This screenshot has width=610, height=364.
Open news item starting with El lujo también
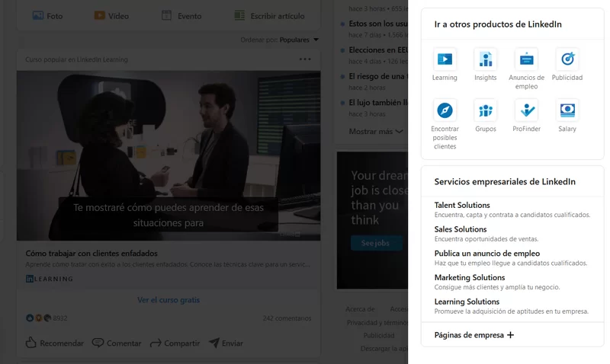[377, 103]
